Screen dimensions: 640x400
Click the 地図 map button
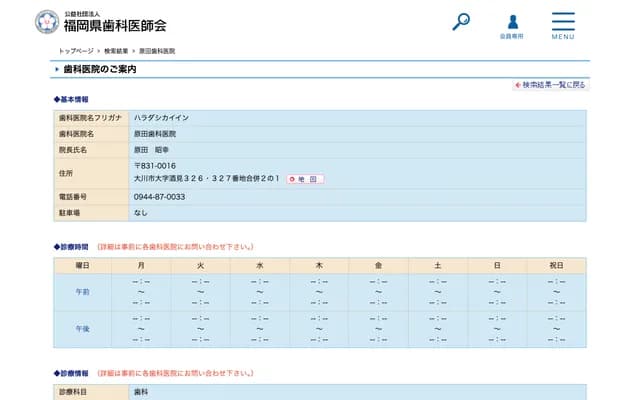click(x=305, y=179)
